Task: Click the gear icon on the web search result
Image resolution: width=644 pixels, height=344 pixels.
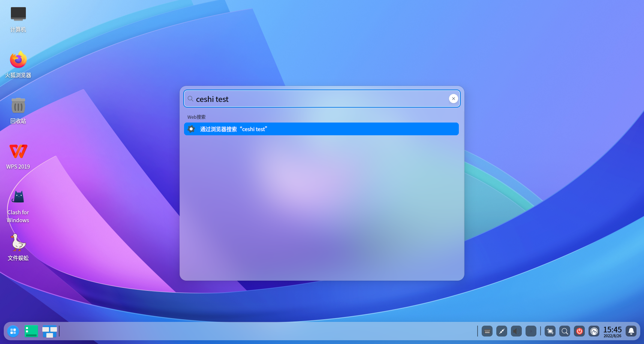Action: (x=191, y=129)
